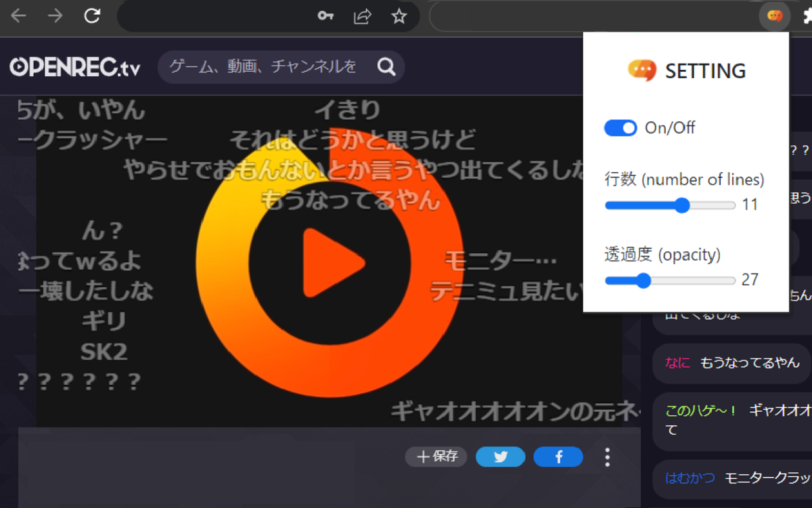Click the magnifier search icon
This screenshot has width=812, height=508.
[386, 66]
